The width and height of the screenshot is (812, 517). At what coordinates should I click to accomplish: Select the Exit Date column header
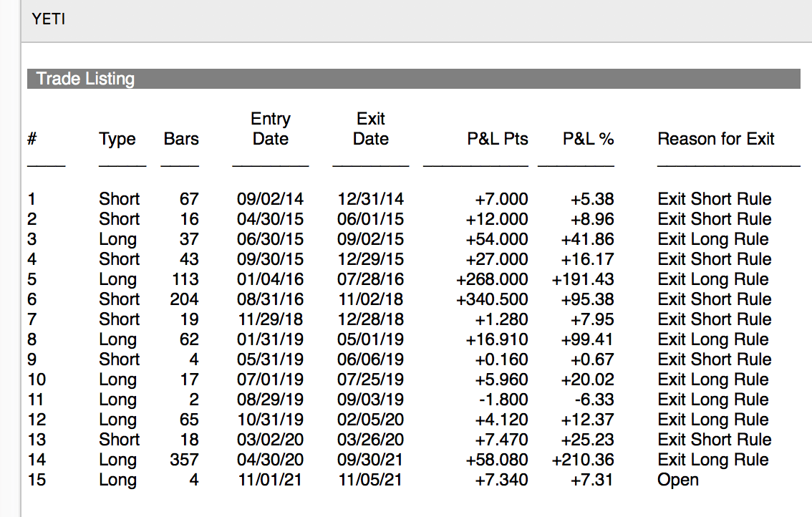(x=370, y=129)
